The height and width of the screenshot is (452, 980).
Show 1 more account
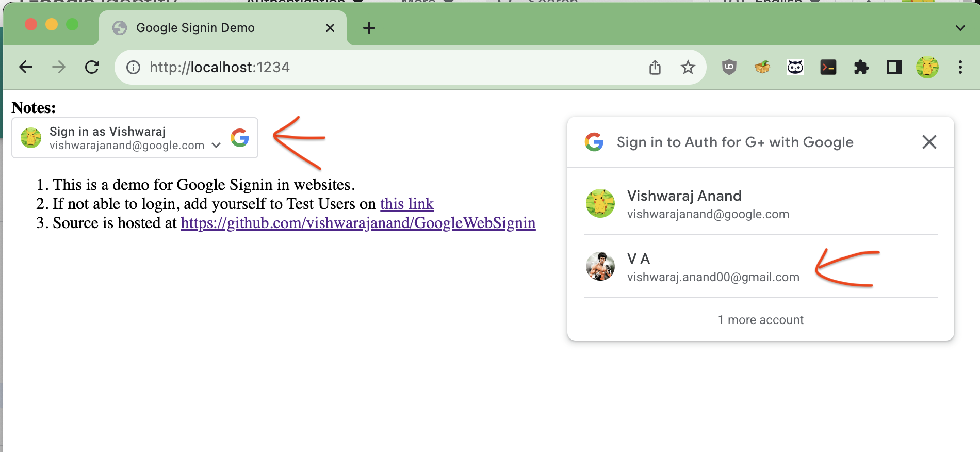(761, 320)
